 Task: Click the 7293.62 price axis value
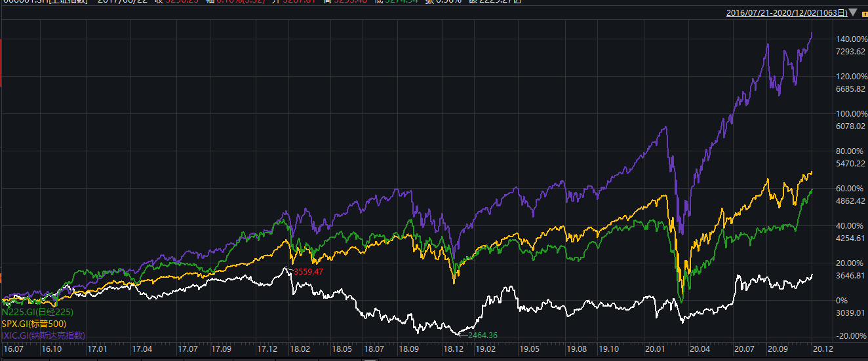pyautogui.click(x=852, y=52)
